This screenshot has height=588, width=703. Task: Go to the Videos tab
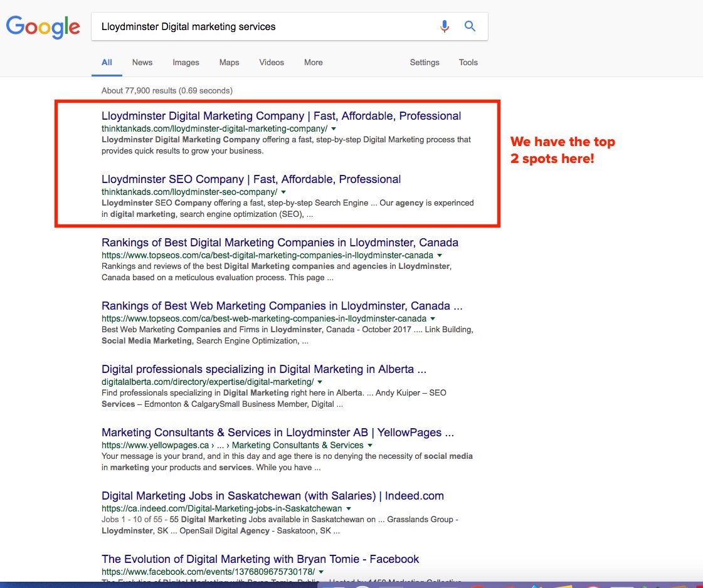(x=272, y=63)
